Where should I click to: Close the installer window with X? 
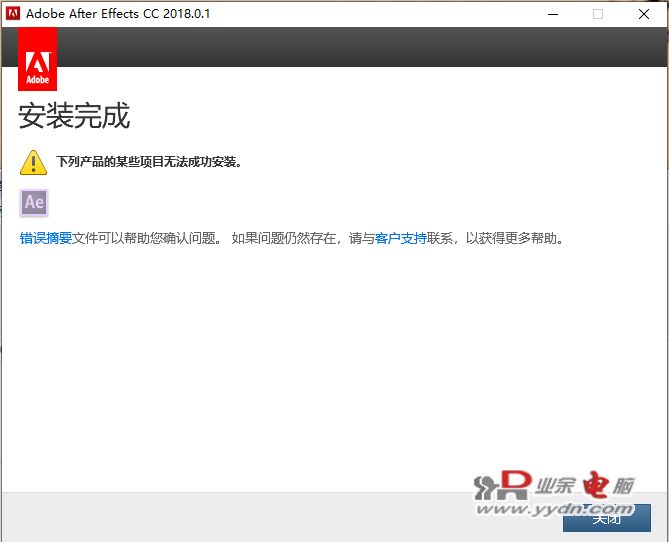[644, 14]
